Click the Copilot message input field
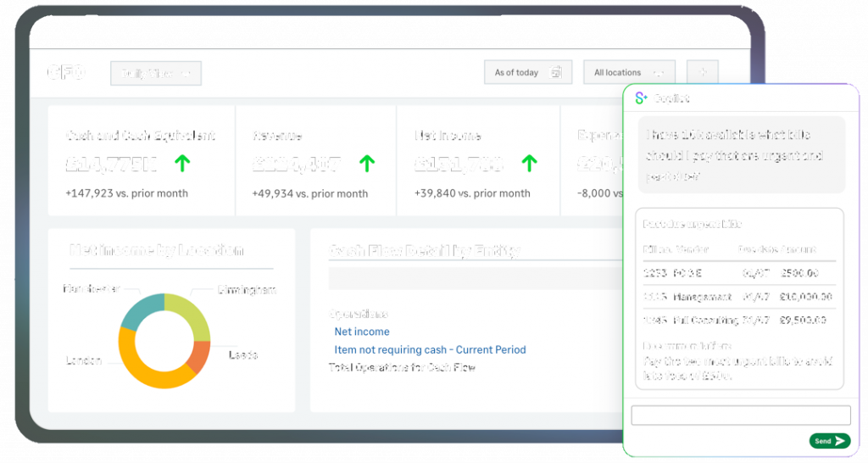 [x=741, y=416]
